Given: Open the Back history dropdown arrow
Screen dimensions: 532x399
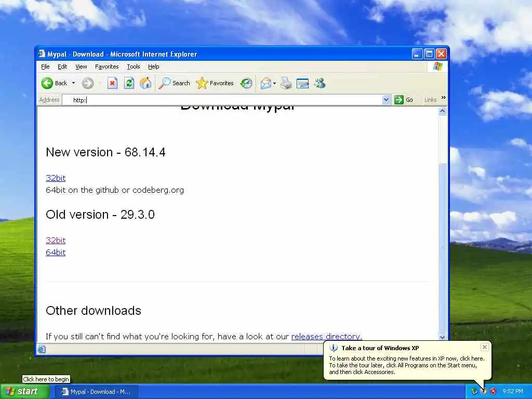Looking at the screenshot, I should coord(73,83).
